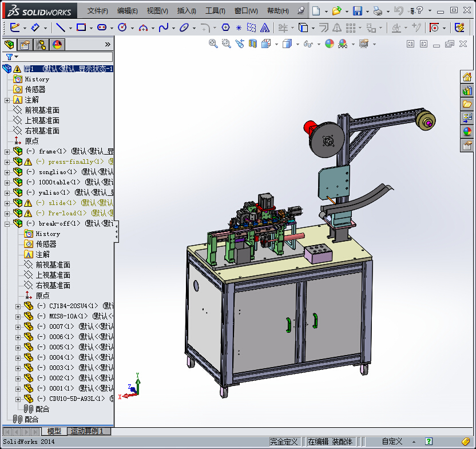476x449 pixels.
Task: Click the New document icon
Action: coord(316,11)
